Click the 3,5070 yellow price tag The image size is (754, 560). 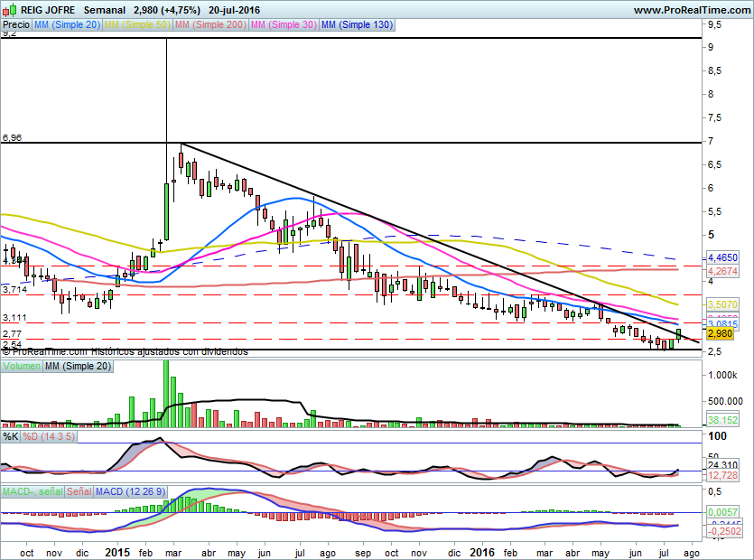pos(721,305)
